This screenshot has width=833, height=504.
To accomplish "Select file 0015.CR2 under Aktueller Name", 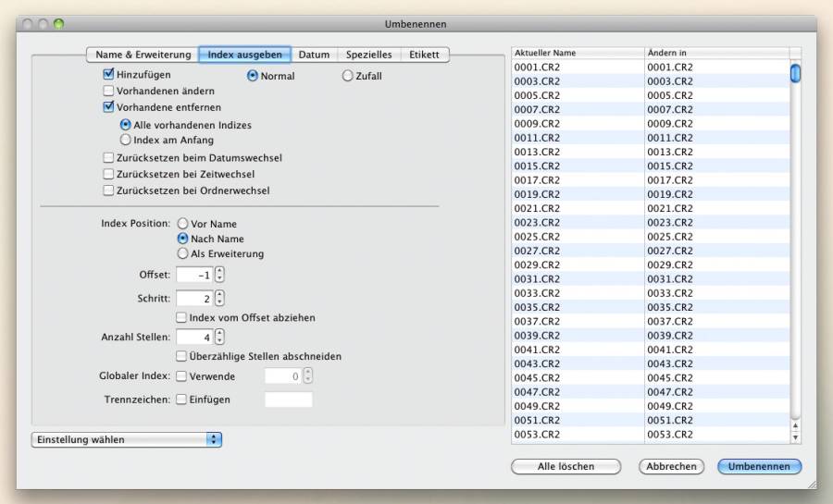I will click(537, 166).
